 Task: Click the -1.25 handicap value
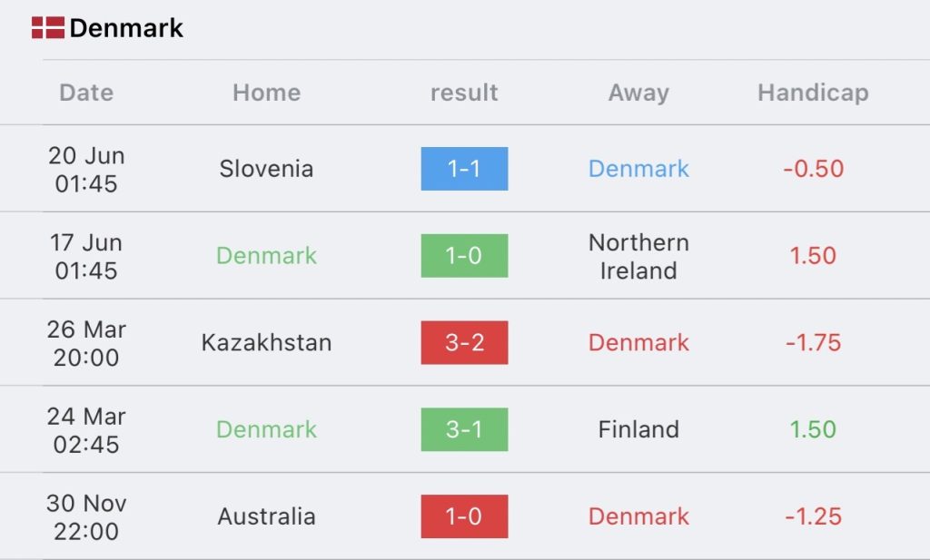[813, 516]
